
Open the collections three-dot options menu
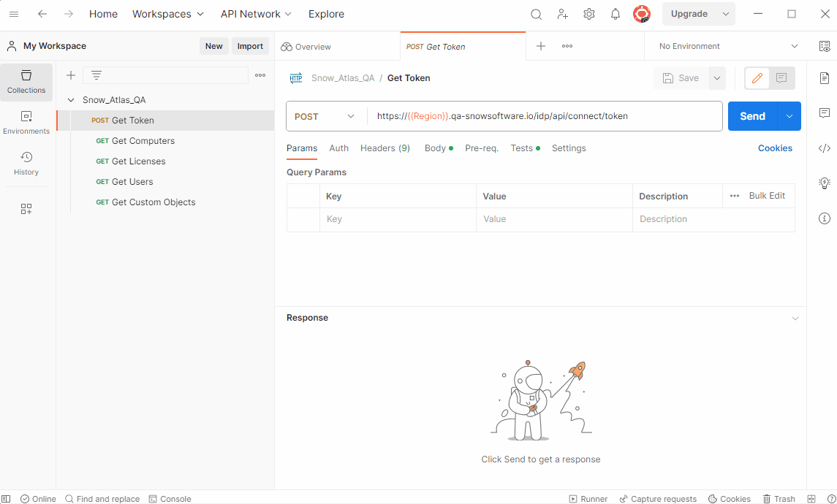(x=260, y=75)
